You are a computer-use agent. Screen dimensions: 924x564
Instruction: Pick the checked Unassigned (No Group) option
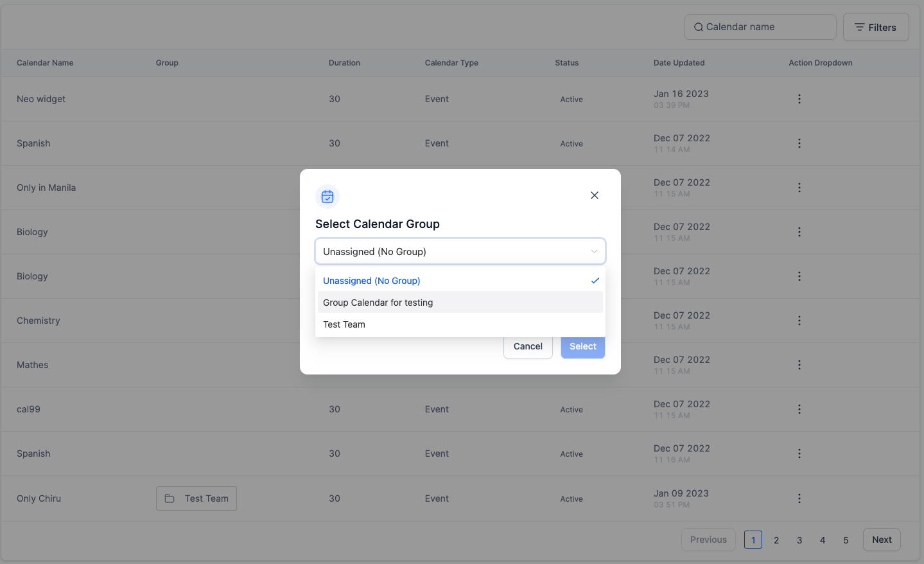(x=460, y=281)
